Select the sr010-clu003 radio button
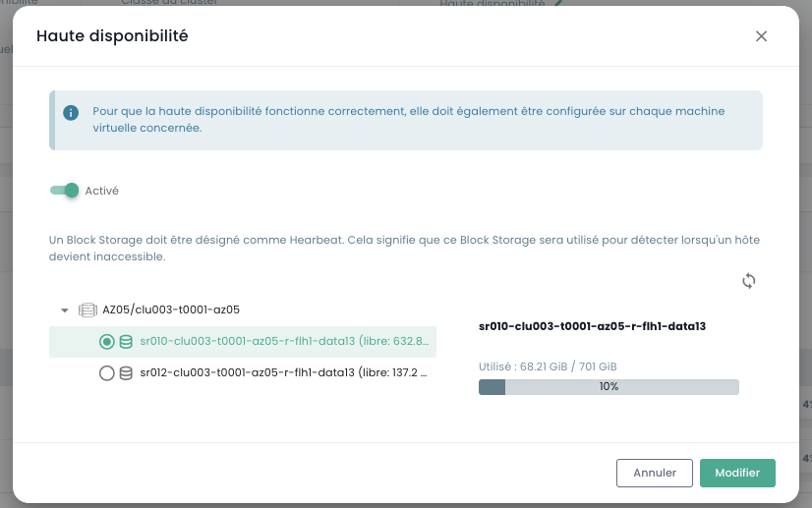 [107, 342]
